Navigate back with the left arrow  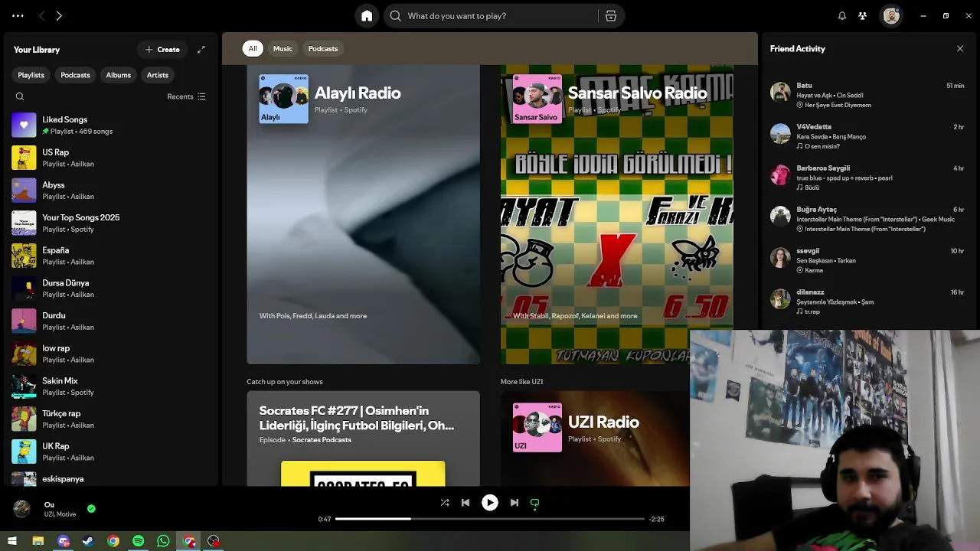coord(42,16)
